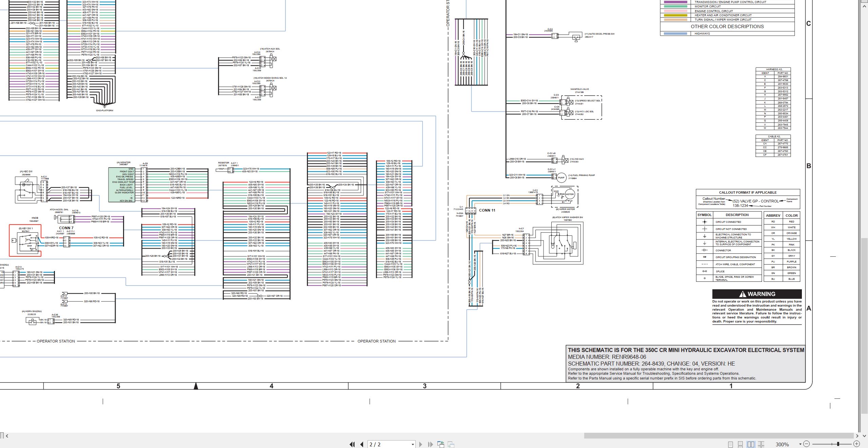Click the 300% zoom value
Viewport: 868px width, 448px height.
point(782,444)
